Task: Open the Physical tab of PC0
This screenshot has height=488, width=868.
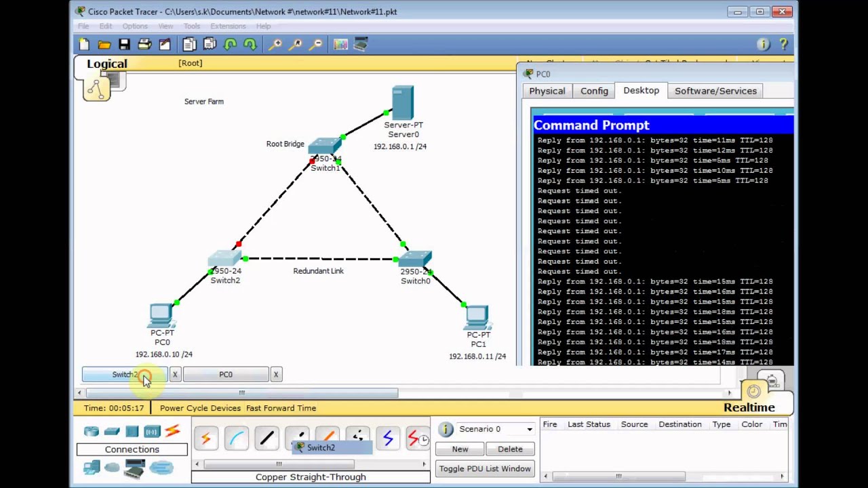Action: point(547,91)
